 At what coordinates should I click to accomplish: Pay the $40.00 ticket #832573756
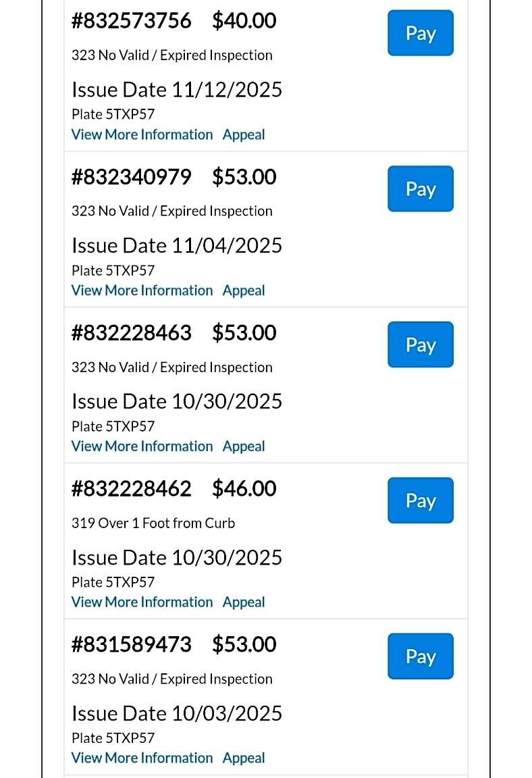pyautogui.click(x=420, y=33)
